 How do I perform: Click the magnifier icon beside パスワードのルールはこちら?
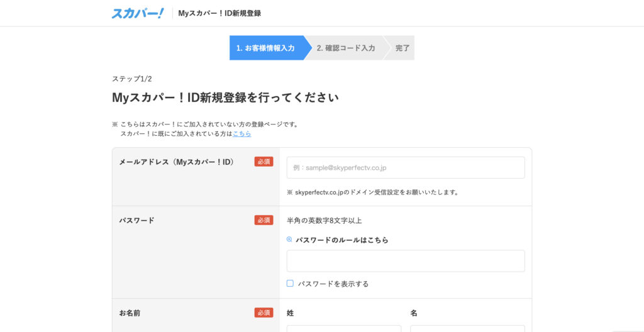289,240
